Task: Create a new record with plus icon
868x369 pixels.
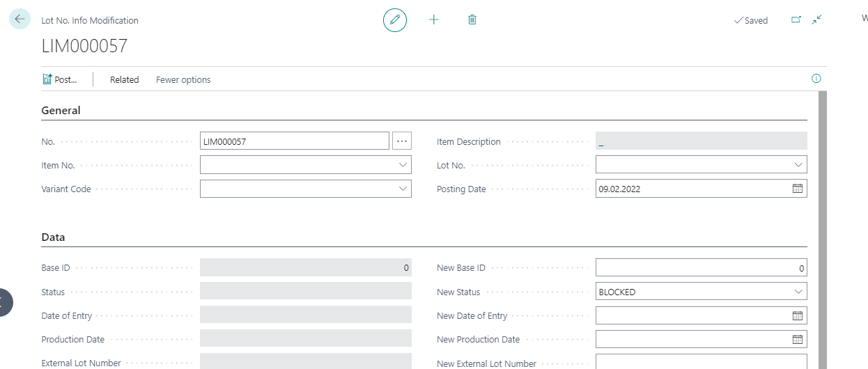Action: coord(434,19)
